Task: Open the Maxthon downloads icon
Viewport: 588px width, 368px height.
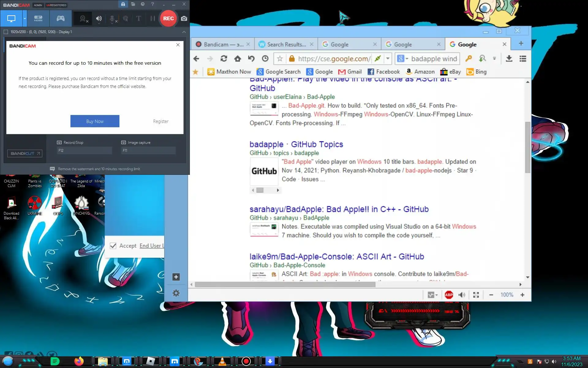Action: pyautogui.click(x=509, y=59)
